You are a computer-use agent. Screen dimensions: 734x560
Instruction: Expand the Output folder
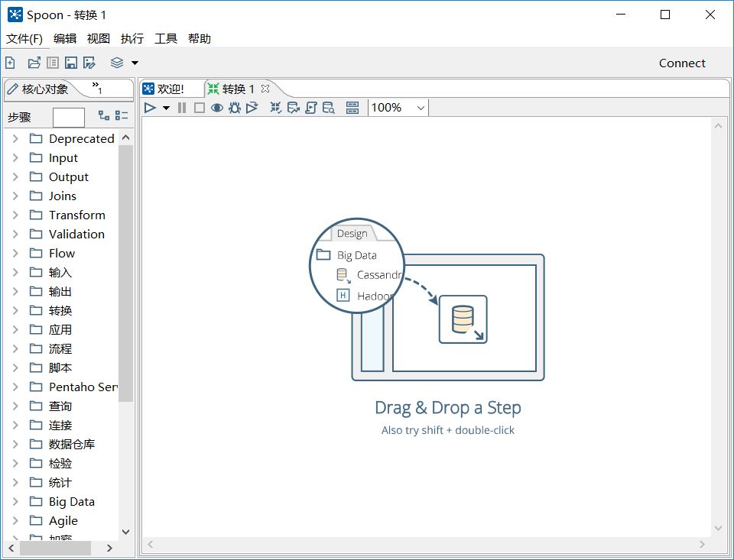tap(15, 176)
